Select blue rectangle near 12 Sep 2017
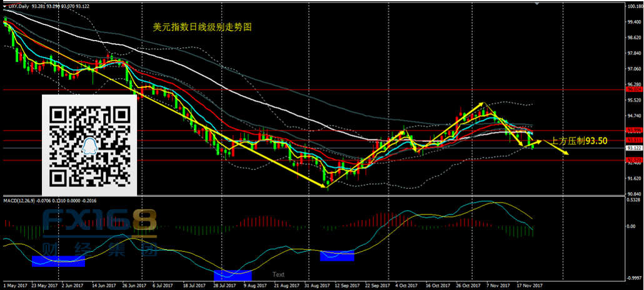Image resolution: width=644 pixels, height=290 pixels. tap(337, 255)
